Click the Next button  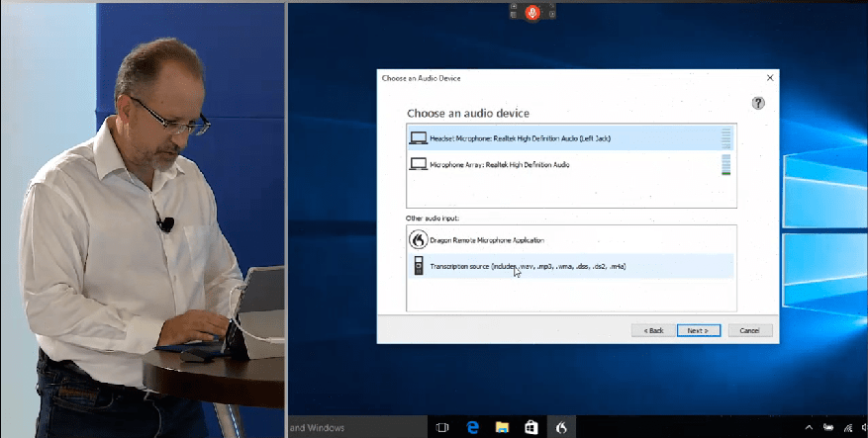tap(699, 330)
